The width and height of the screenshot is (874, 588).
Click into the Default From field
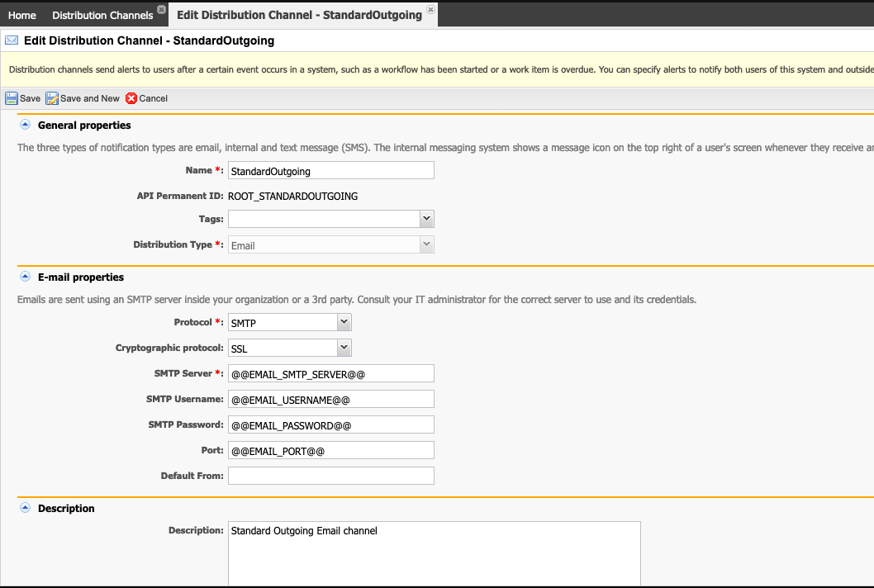point(331,476)
